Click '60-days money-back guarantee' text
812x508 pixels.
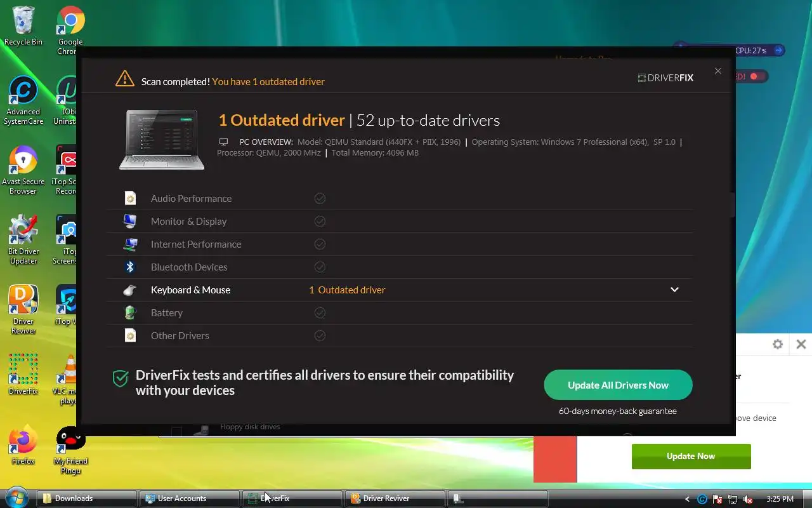618,411
